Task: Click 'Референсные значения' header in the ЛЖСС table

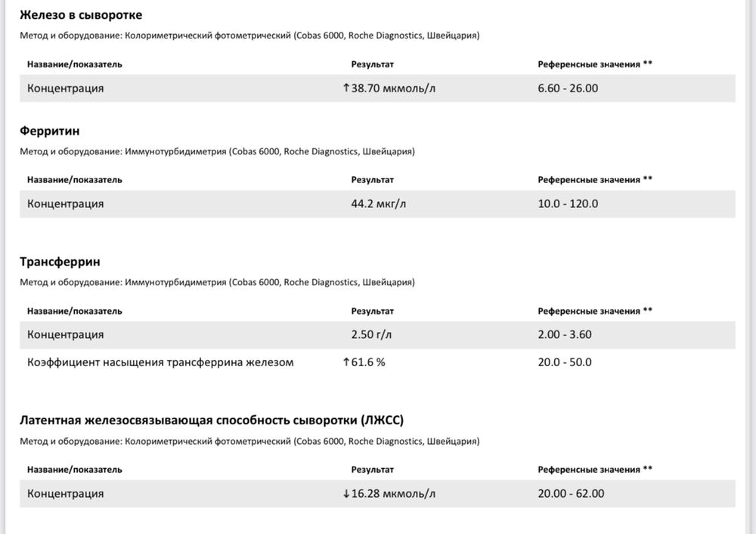Action: click(595, 470)
